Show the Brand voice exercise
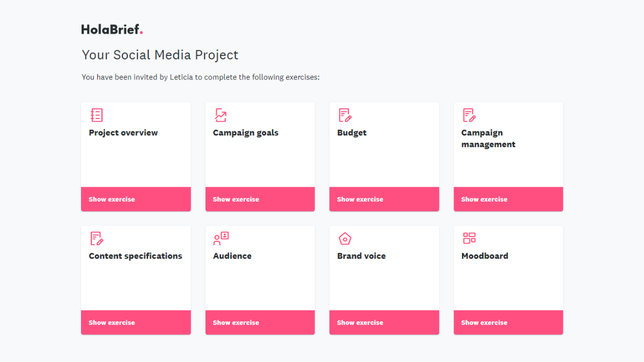The image size is (644, 362). tap(384, 322)
